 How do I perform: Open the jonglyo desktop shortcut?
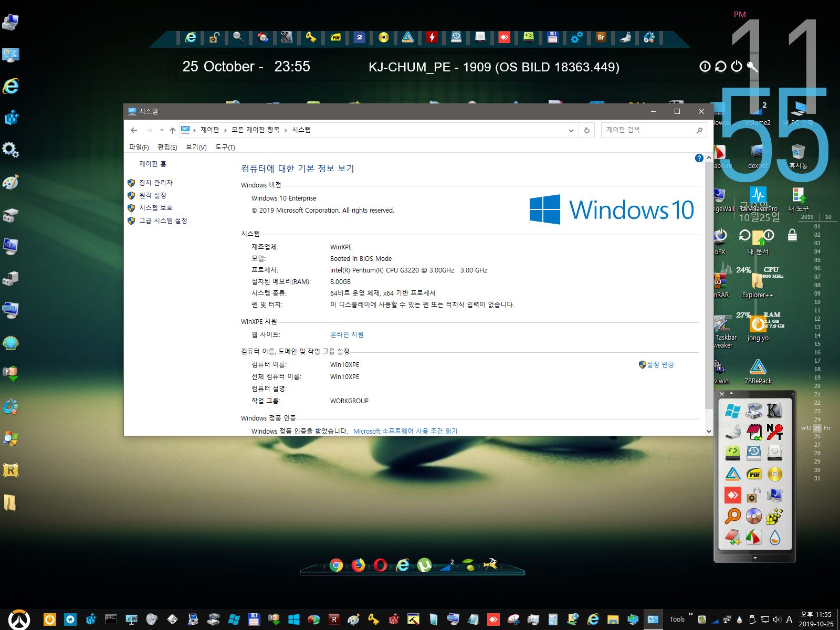pos(758,328)
